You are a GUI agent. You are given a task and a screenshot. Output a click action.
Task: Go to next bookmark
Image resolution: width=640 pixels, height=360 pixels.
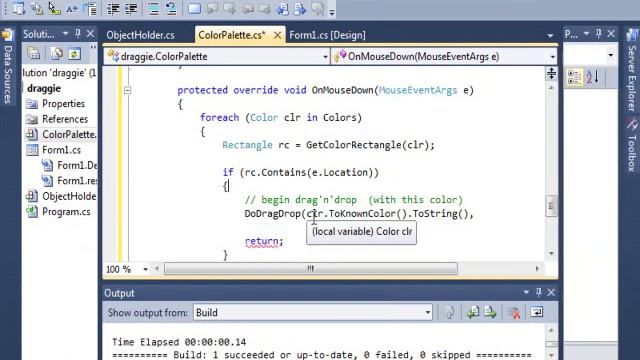(229, 9)
